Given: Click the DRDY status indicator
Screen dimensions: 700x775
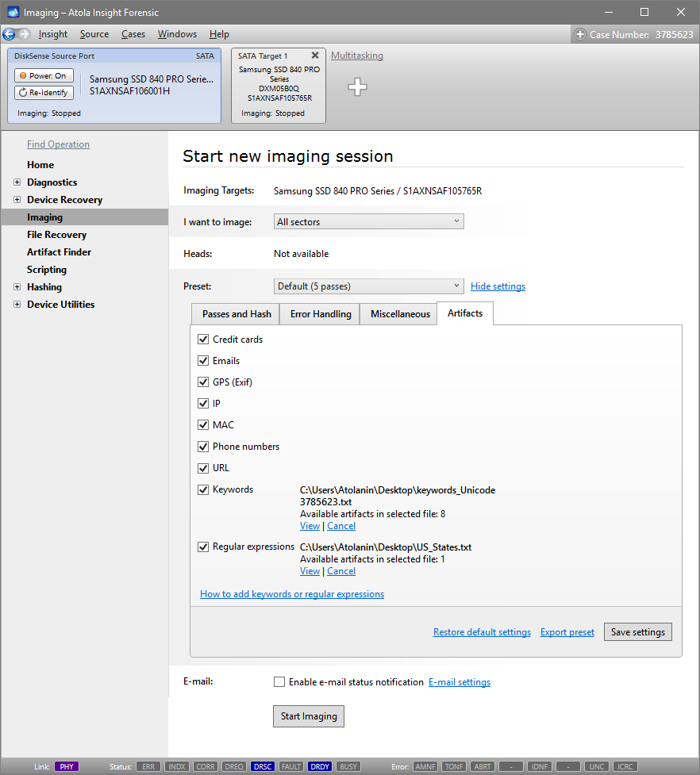Looking at the screenshot, I should pyautogui.click(x=320, y=767).
